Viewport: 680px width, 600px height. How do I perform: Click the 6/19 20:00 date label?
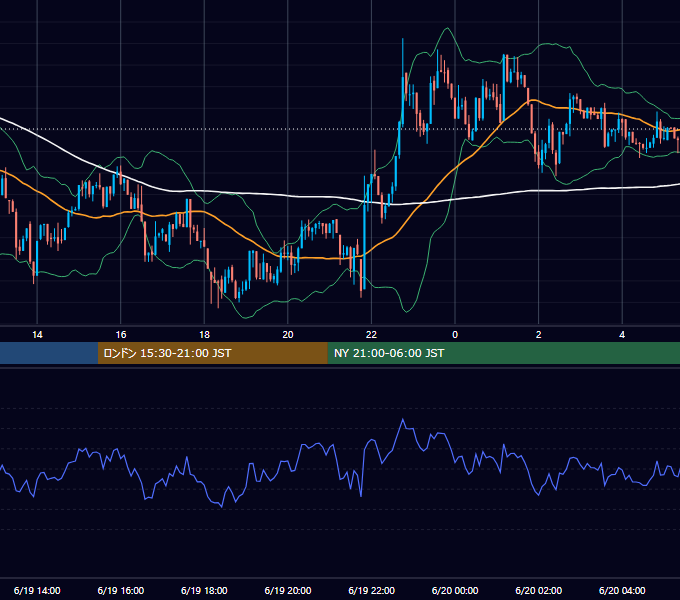[288, 590]
